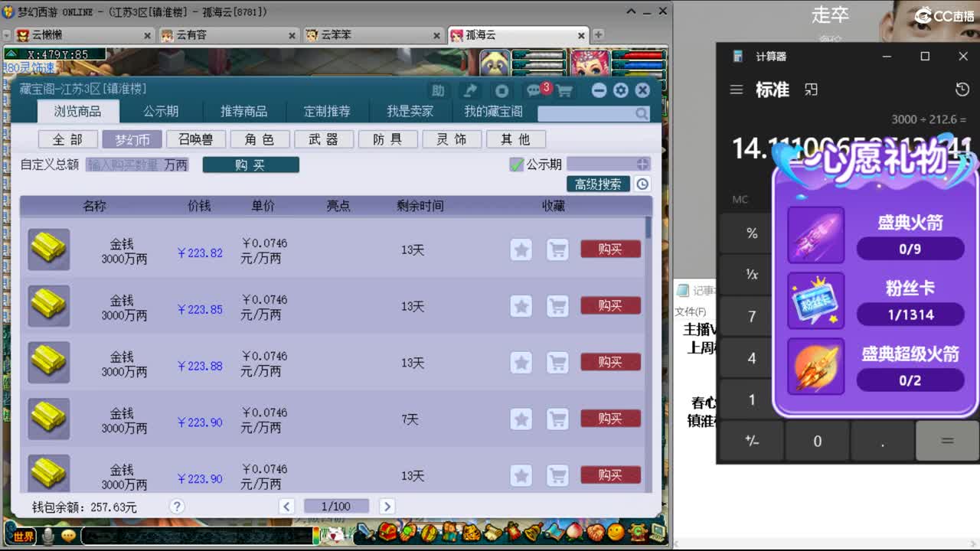The image size is (980, 551).
Task: Filter by 全部 category
Action: pyautogui.click(x=67, y=139)
